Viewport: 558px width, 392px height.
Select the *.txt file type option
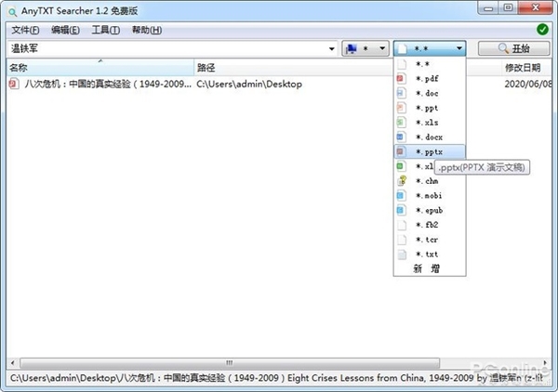(x=427, y=254)
